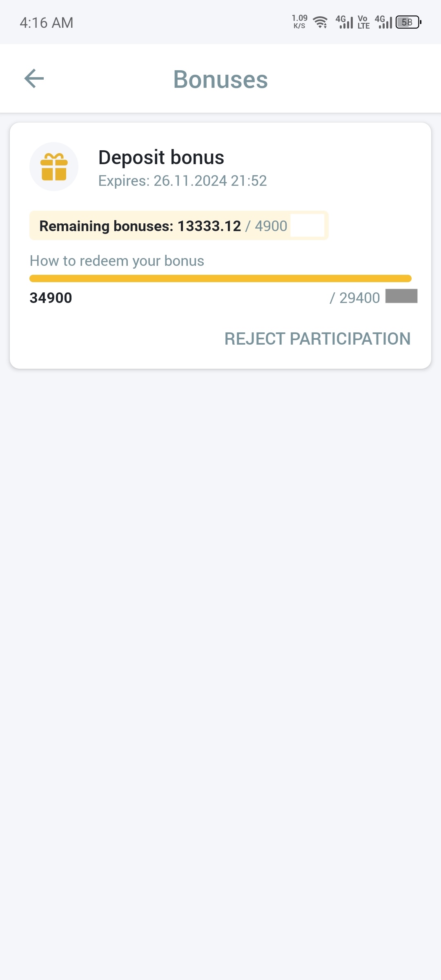Tap the second 4G signal bars
The height and width of the screenshot is (980, 441).
[x=383, y=22]
